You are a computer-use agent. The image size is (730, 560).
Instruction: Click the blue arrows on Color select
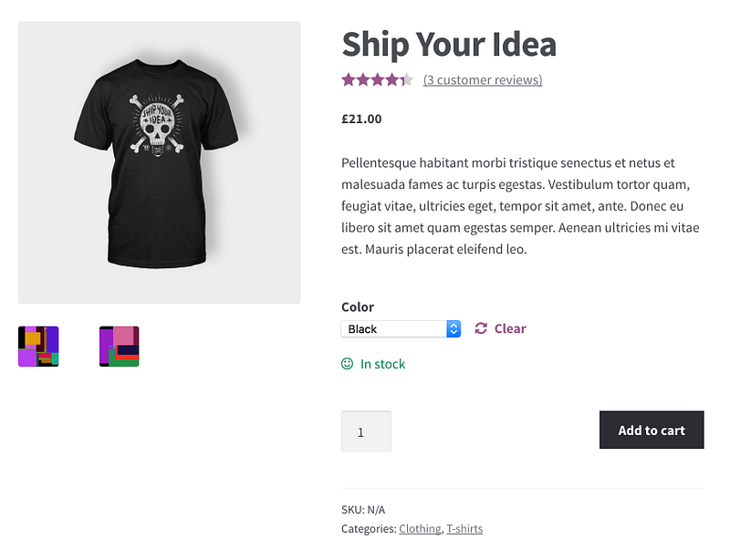(454, 329)
